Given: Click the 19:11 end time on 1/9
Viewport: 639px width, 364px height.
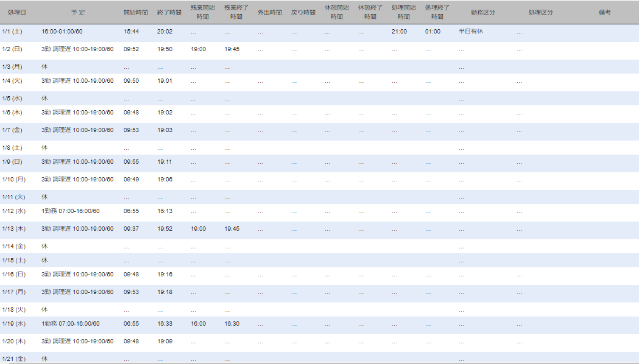Looking at the screenshot, I should point(164,162).
